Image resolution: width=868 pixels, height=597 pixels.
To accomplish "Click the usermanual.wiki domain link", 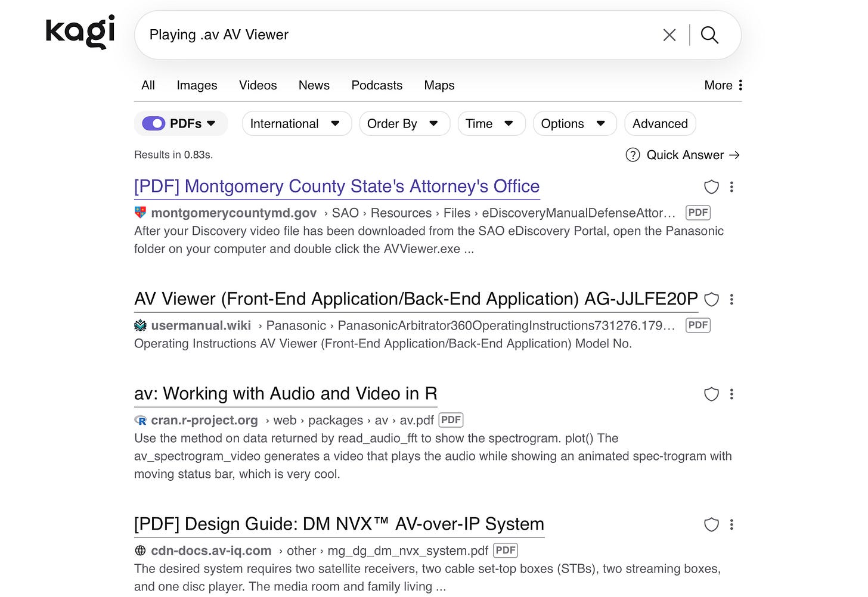I will tap(201, 325).
